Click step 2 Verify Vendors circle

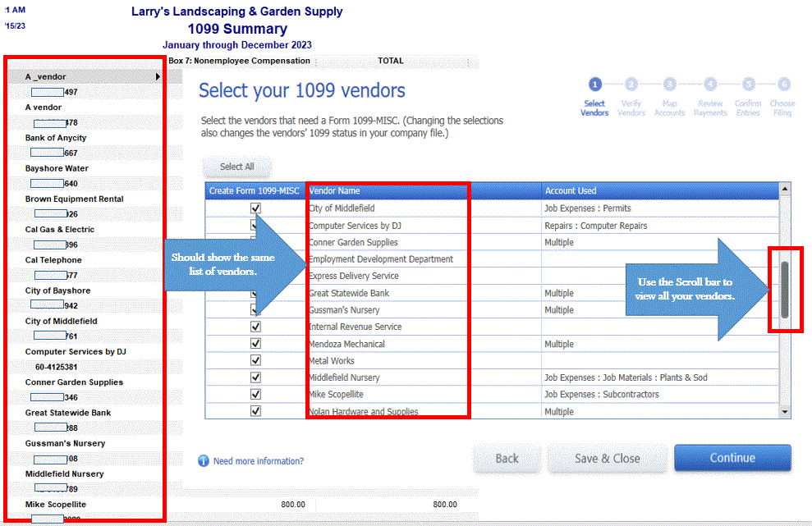[x=631, y=84]
